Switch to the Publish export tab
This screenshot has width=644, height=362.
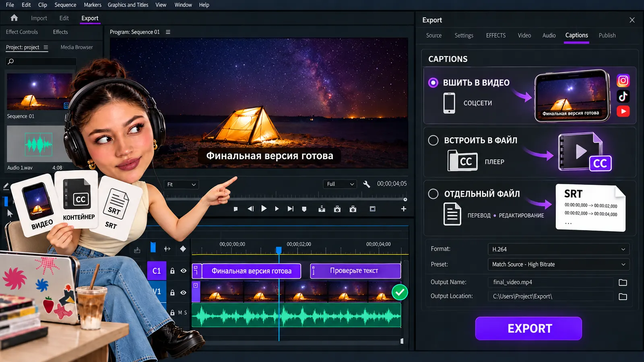607,35
